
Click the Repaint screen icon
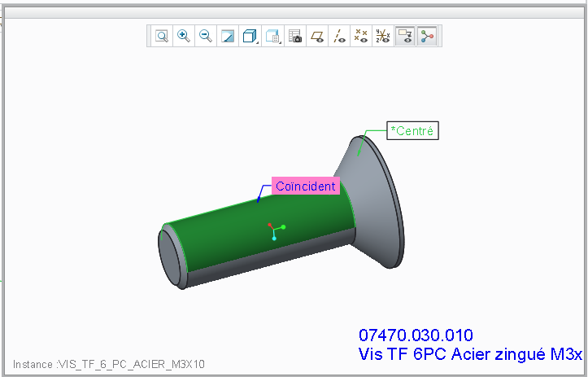(228, 36)
